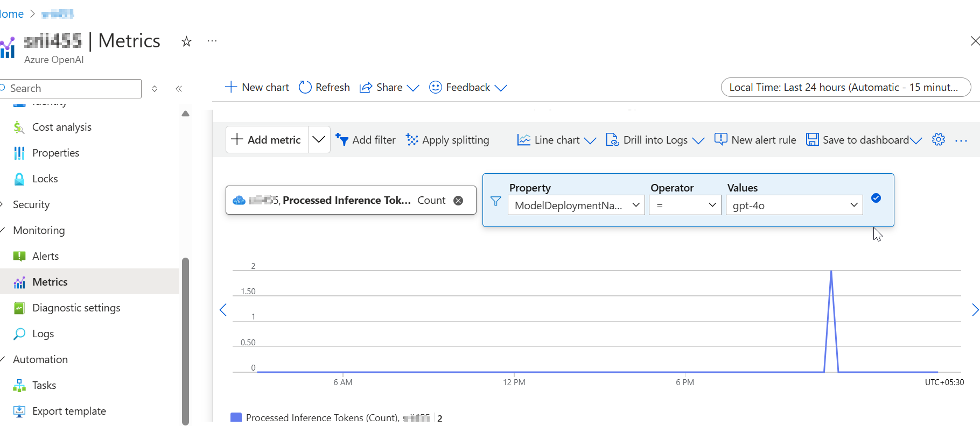Open the Operator dropdown
Image resolution: width=980 pixels, height=426 pixels.
pyautogui.click(x=685, y=205)
